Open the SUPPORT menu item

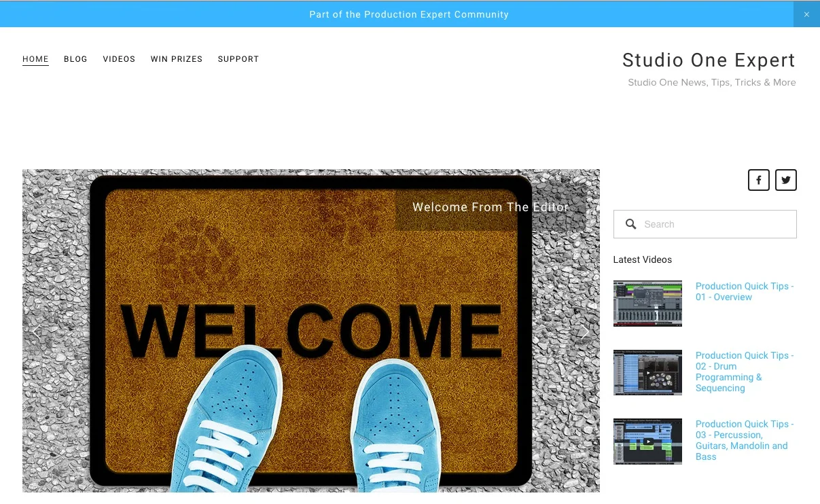[x=238, y=59]
